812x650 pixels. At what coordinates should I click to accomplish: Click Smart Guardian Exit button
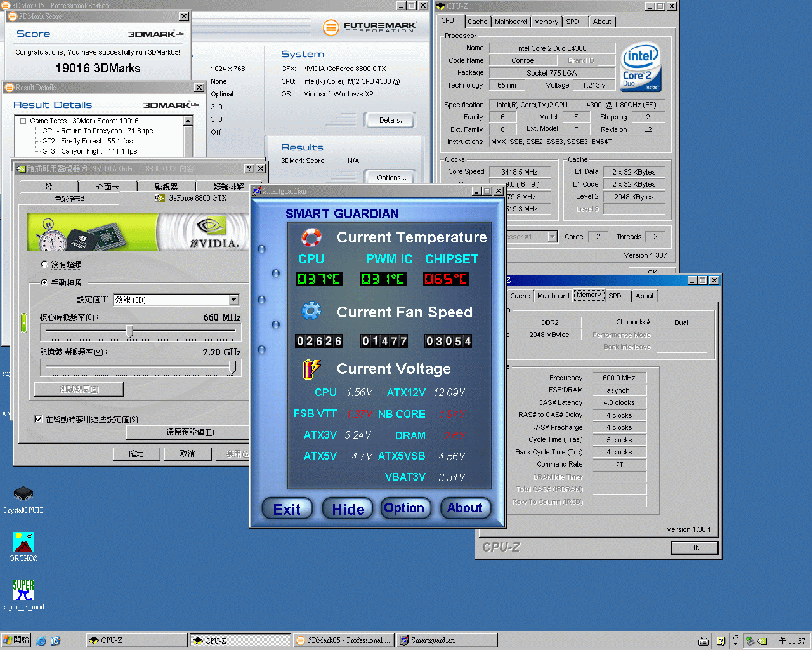[287, 508]
